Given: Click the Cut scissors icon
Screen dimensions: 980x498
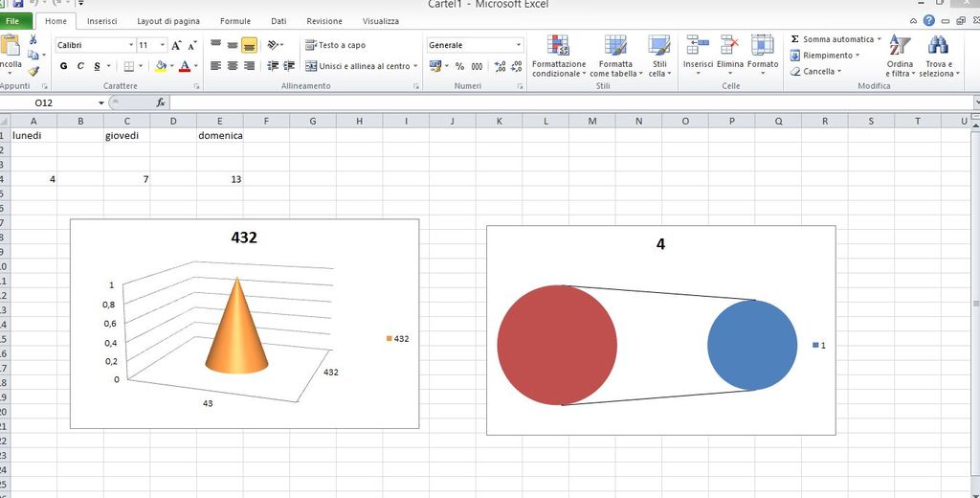Looking at the screenshot, I should [x=33, y=39].
